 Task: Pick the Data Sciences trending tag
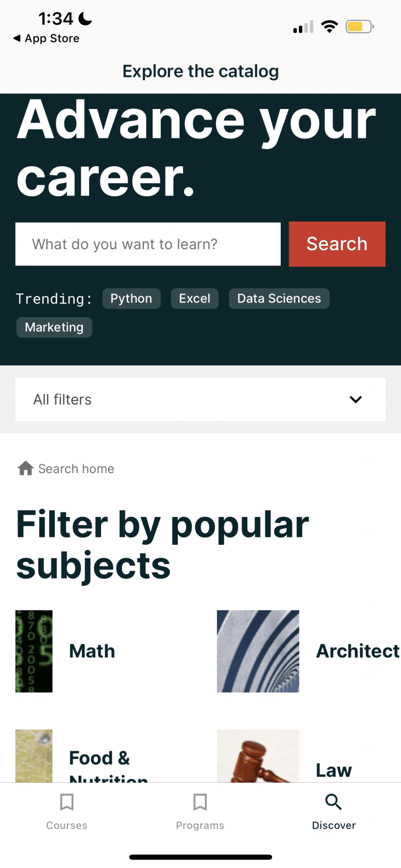pos(279,298)
